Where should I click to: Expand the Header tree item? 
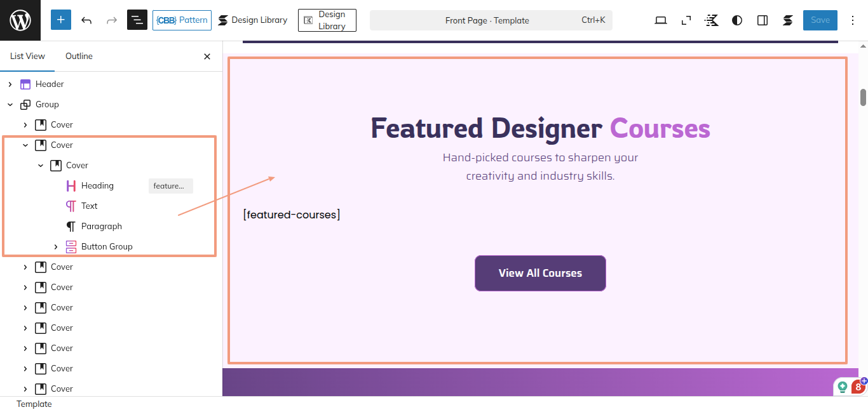click(10, 84)
